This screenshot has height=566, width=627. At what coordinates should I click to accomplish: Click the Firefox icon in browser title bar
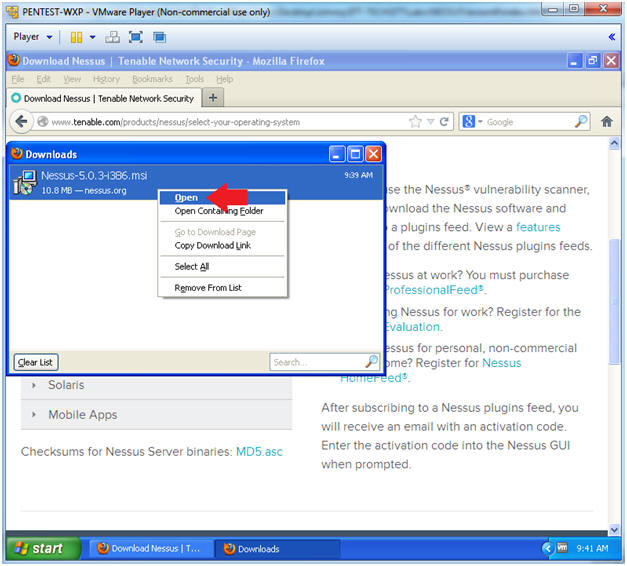point(14,60)
